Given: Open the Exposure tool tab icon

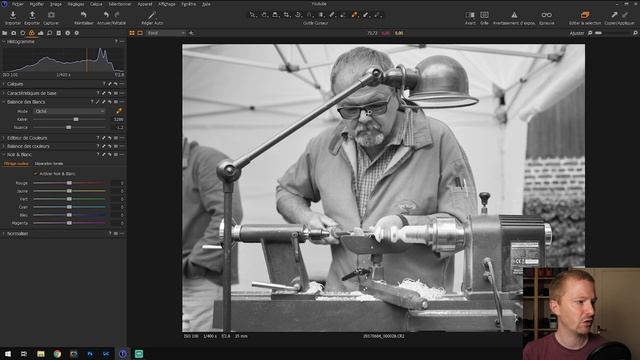Looking at the screenshot, I should pyautogui.click(x=40, y=33).
